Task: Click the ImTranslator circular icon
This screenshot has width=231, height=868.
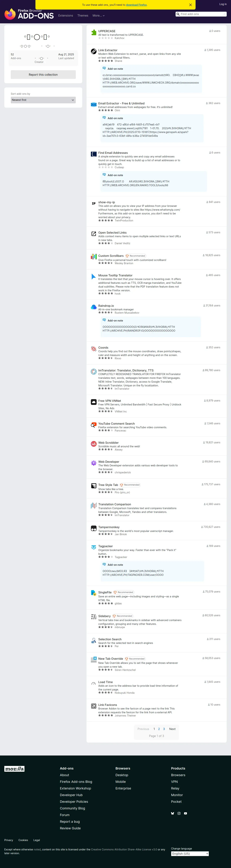Action: pos(94,372)
